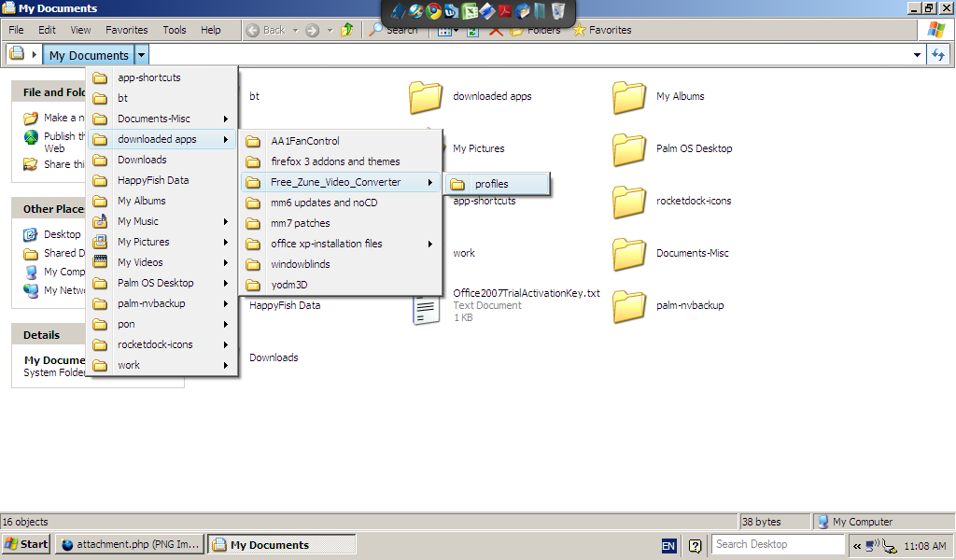This screenshot has height=560, width=956.
Task: Click the Search magnifier toolbar button
Action: 394,30
